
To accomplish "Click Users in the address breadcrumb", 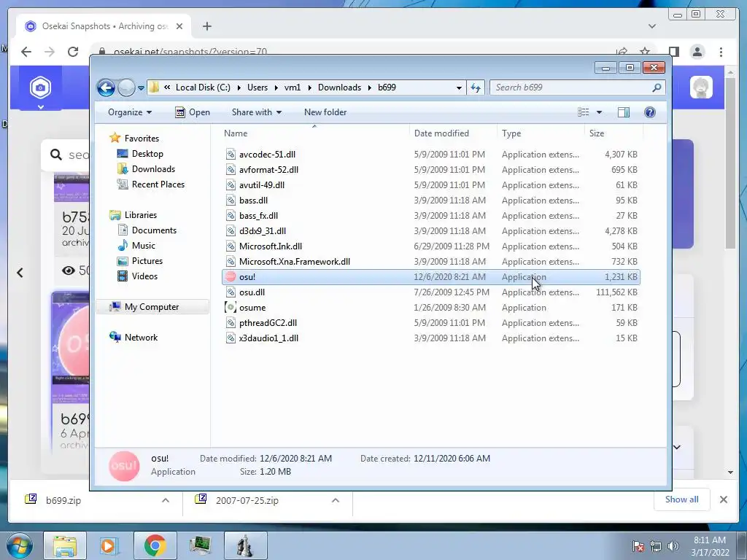I will pos(258,87).
